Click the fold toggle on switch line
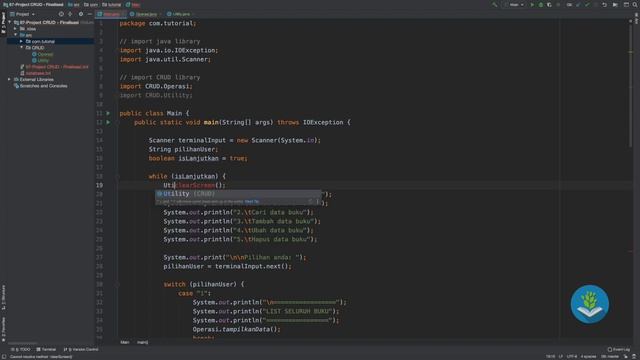The height and width of the screenshot is (360, 640). point(118,284)
